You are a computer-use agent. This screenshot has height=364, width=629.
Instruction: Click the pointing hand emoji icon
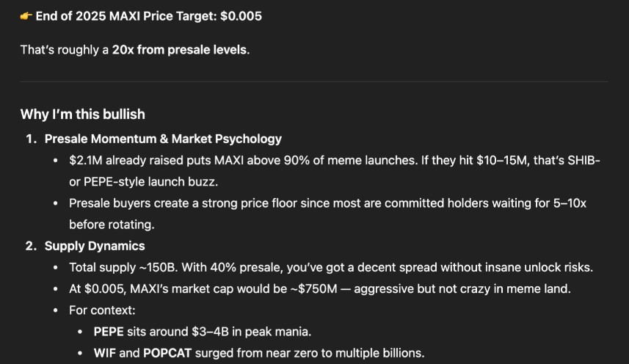point(26,16)
